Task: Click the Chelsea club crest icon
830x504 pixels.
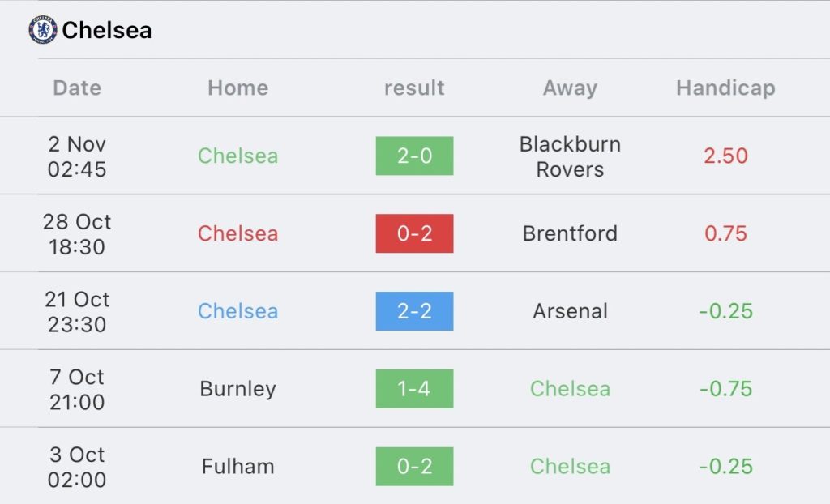Action: 43,30
